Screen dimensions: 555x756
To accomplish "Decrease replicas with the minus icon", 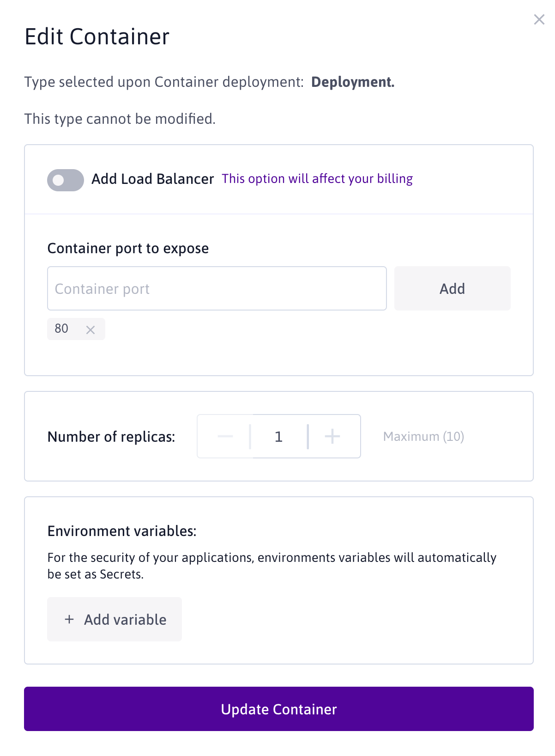I will pyautogui.click(x=225, y=436).
